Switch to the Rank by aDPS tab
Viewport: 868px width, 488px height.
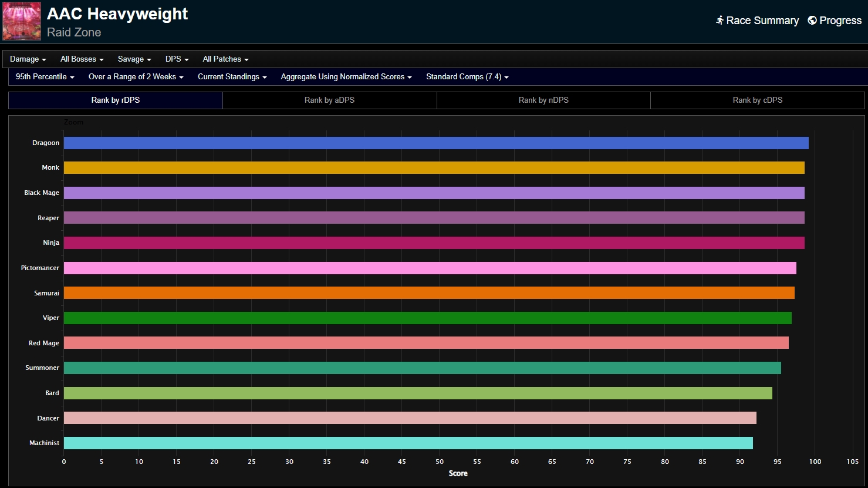[329, 100]
